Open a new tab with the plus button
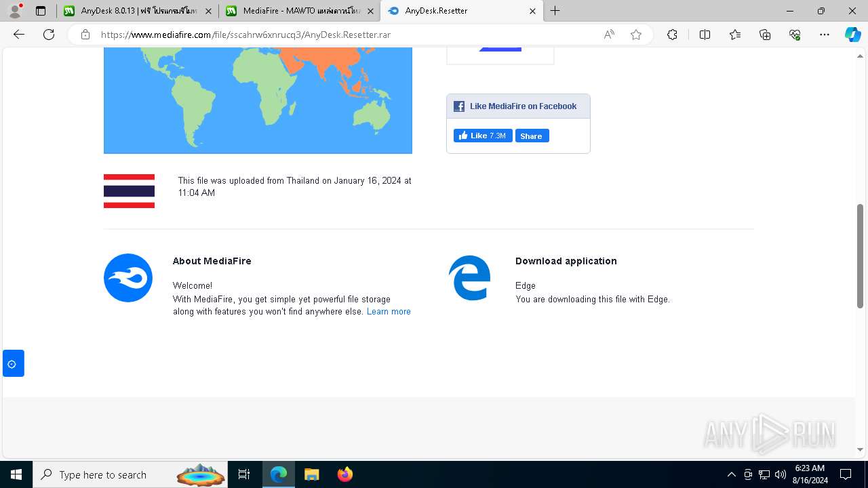This screenshot has height=488, width=868. click(555, 11)
